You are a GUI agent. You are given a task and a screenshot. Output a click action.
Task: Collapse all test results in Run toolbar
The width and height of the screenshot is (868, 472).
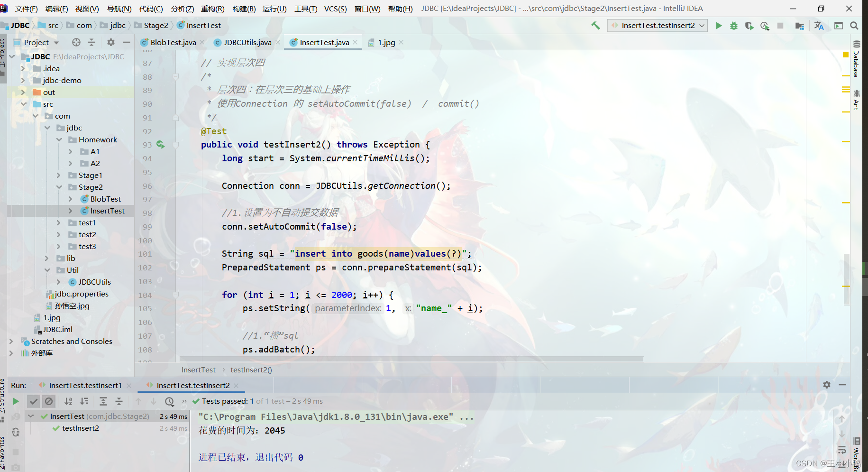119,401
